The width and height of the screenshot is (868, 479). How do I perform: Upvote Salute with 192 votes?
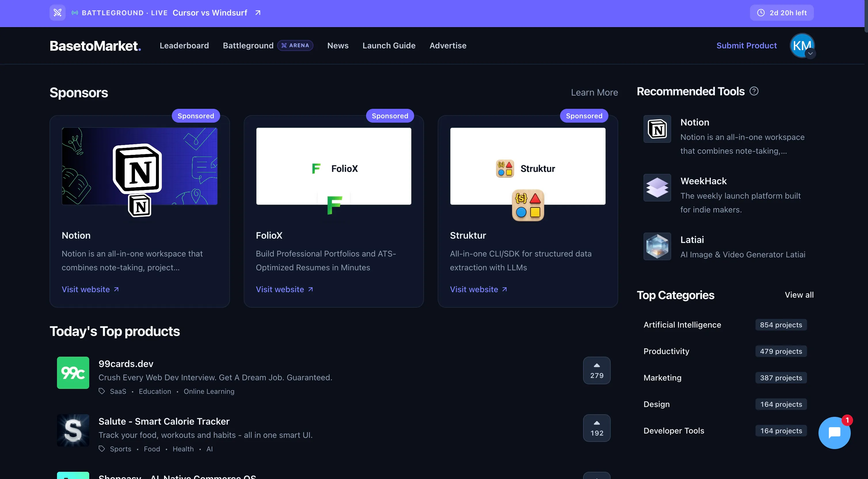[597, 428]
